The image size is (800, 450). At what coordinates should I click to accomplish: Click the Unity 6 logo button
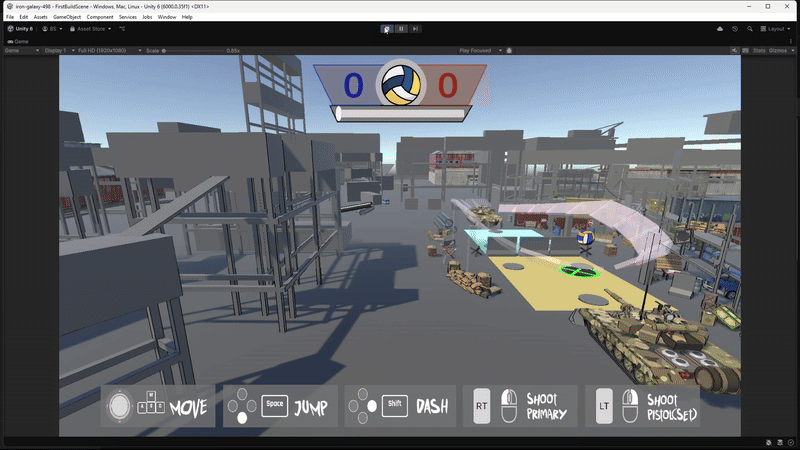20,29
